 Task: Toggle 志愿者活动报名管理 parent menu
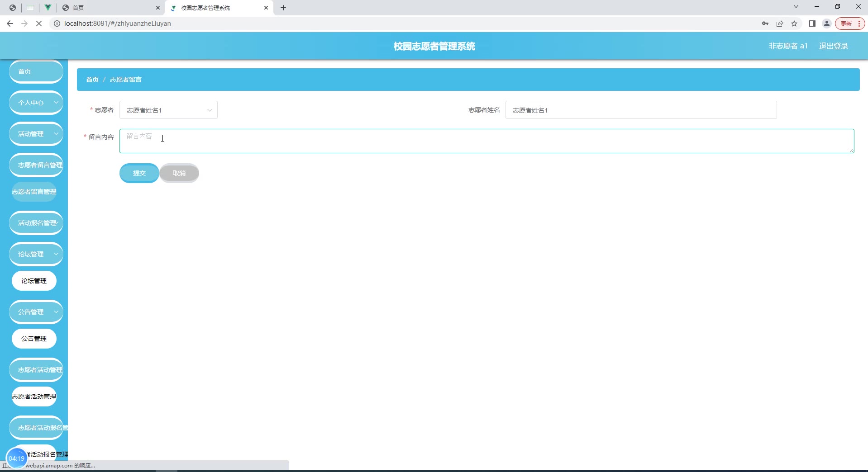(x=36, y=428)
